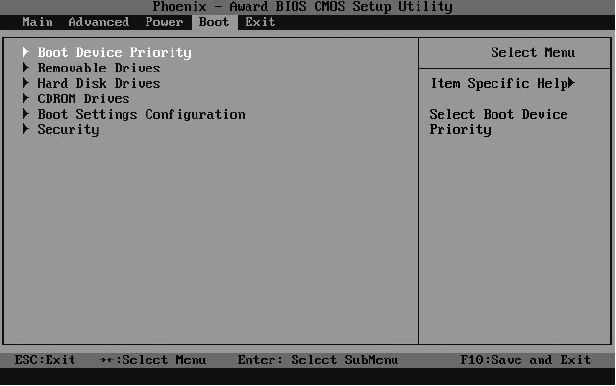Switch to the Advanced tab
The height and width of the screenshot is (386, 616).
click(99, 22)
